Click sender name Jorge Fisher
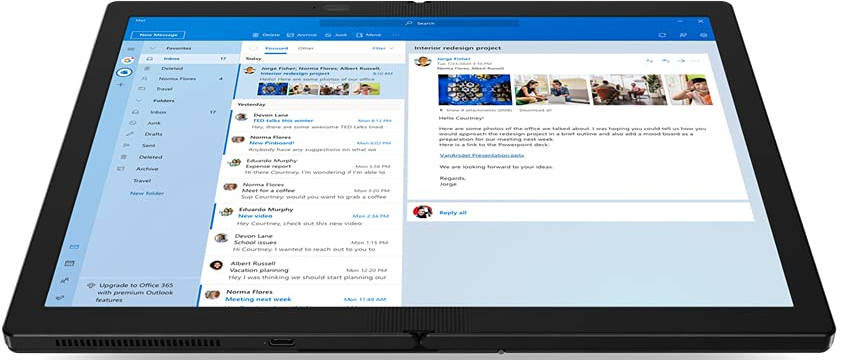Image resolution: width=846 pixels, height=360 pixels. point(454,59)
